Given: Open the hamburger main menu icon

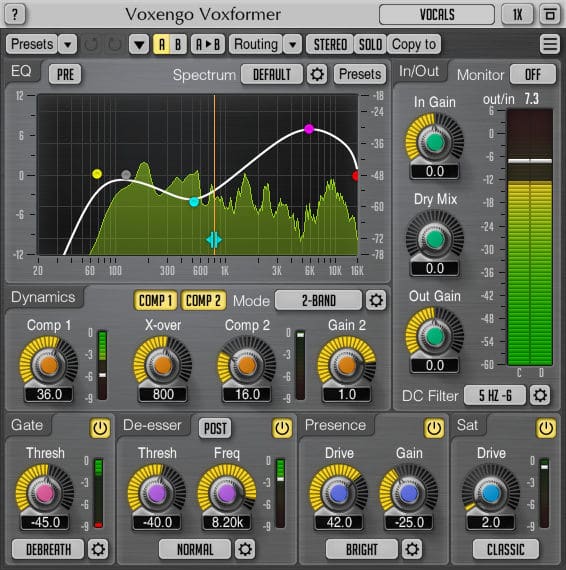Looking at the screenshot, I should pos(549,44).
